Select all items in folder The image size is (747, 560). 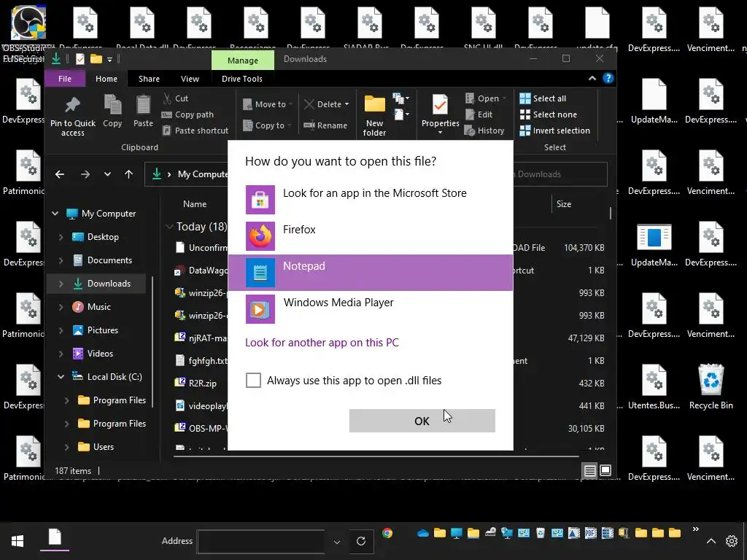tap(543, 98)
